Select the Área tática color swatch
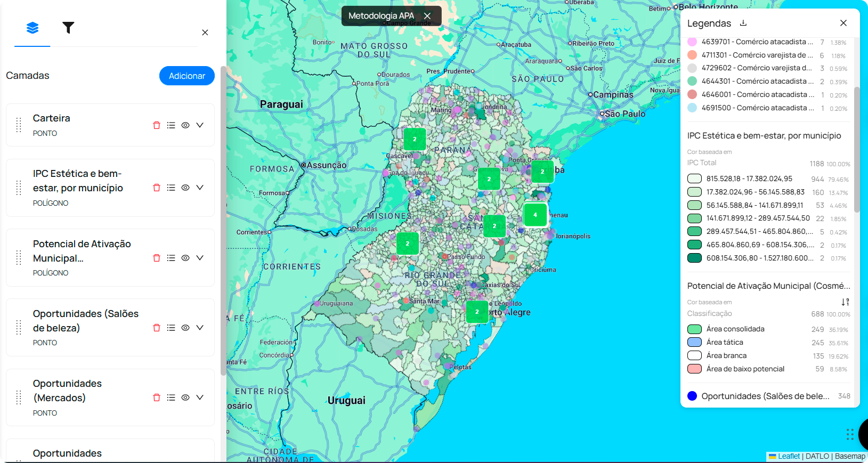Viewport: 868px width, 463px height. [x=694, y=342]
